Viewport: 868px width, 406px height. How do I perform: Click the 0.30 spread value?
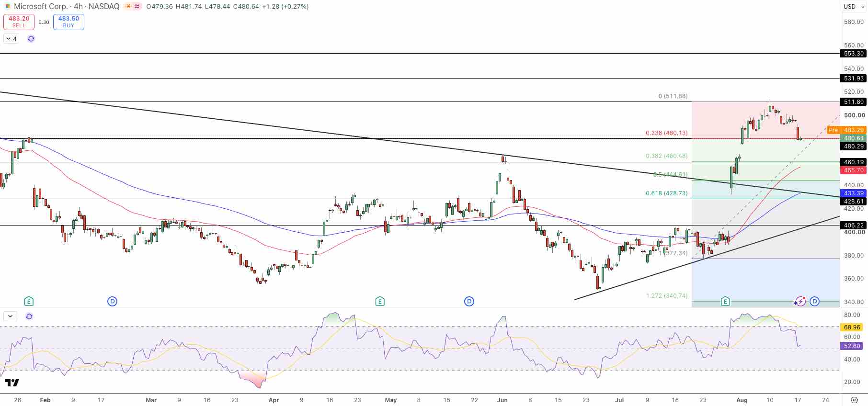pos(44,22)
